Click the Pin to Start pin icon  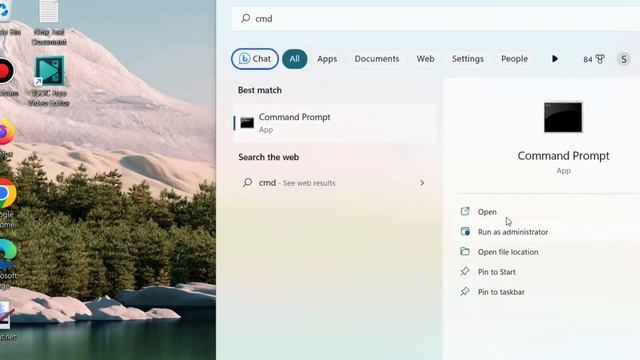click(465, 271)
